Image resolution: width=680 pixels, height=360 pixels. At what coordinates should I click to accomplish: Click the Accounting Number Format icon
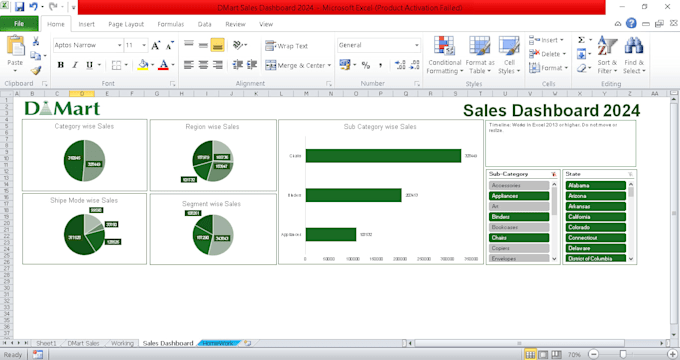[x=345, y=65]
